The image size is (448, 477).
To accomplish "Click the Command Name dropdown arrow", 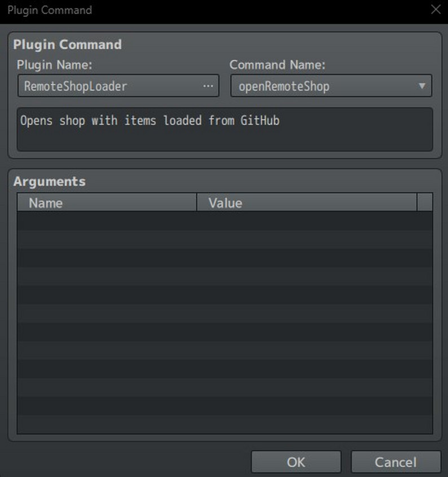I will click(x=421, y=86).
